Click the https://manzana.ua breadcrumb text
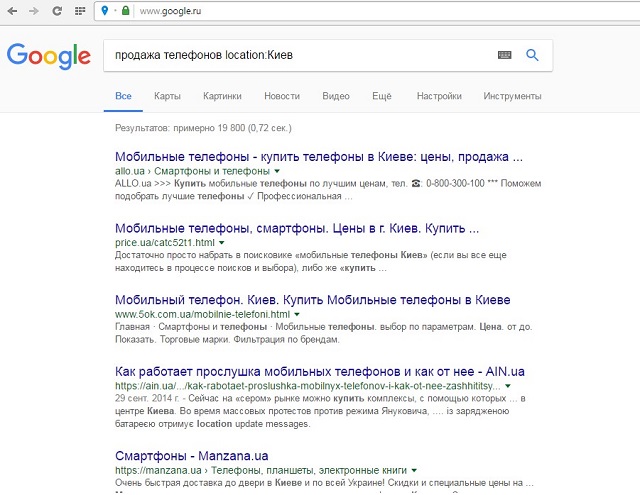The height and width of the screenshot is (495, 640). 261,471
